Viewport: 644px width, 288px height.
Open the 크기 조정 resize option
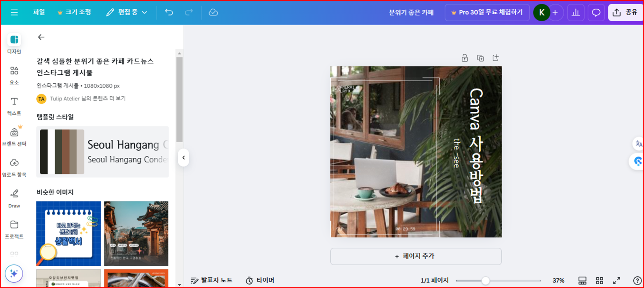74,12
